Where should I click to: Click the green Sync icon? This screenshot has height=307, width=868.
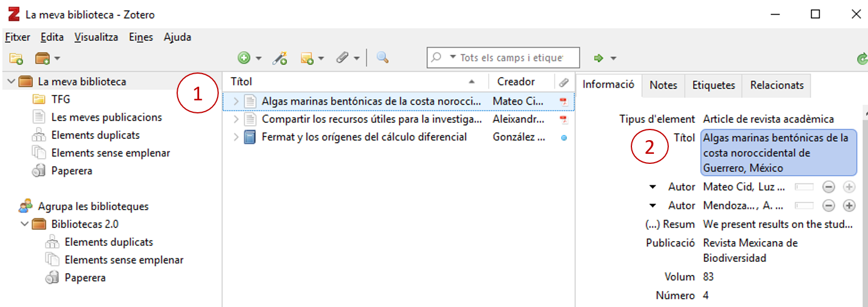862,58
